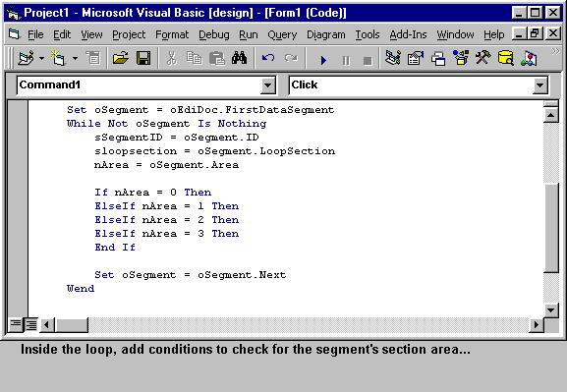
Task: Open the Menu Editor icon
Action: [93, 58]
